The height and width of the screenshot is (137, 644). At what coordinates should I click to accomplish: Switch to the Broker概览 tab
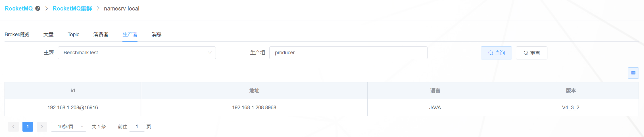point(17,35)
